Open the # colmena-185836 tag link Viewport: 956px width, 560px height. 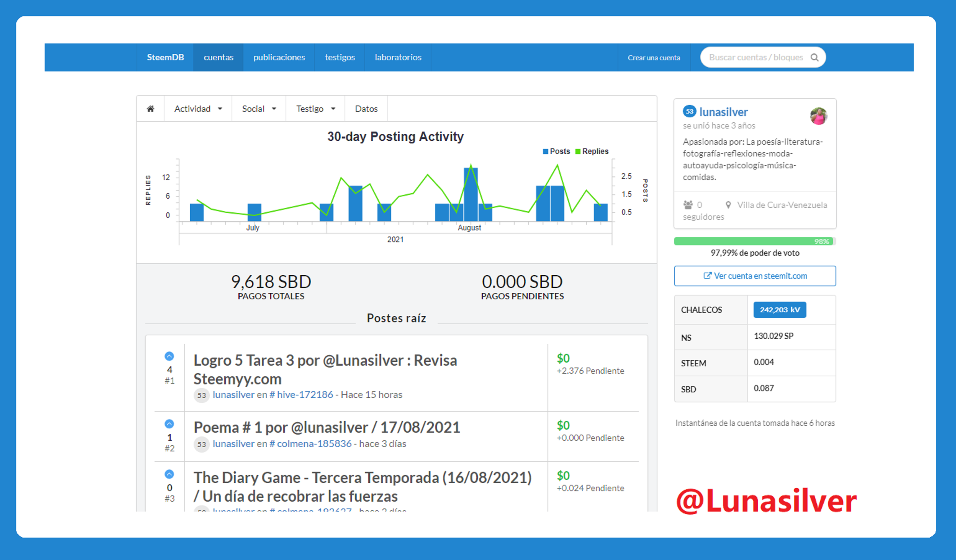(x=310, y=444)
